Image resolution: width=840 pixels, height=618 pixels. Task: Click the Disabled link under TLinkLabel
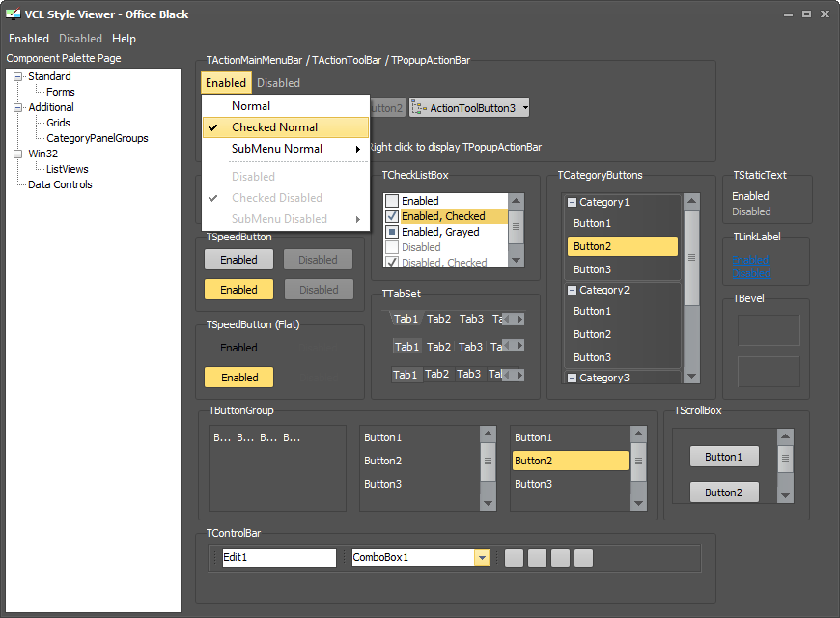(751, 273)
